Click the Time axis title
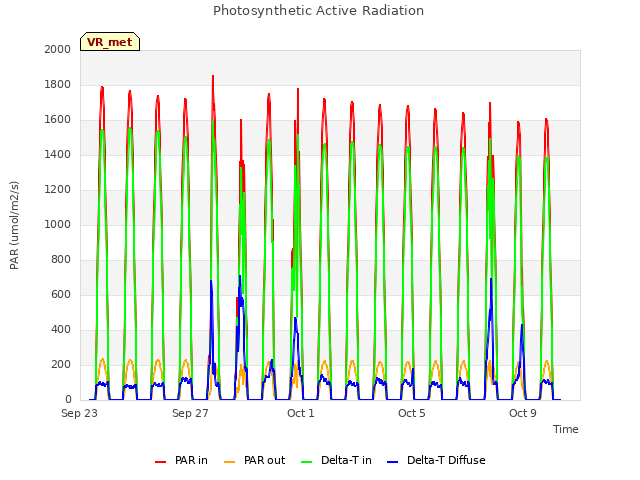The height and width of the screenshot is (480, 640). tap(566, 429)
